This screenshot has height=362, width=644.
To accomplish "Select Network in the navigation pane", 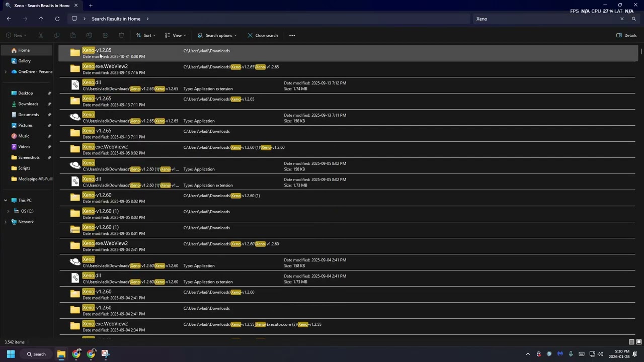I will coord(26,222).
